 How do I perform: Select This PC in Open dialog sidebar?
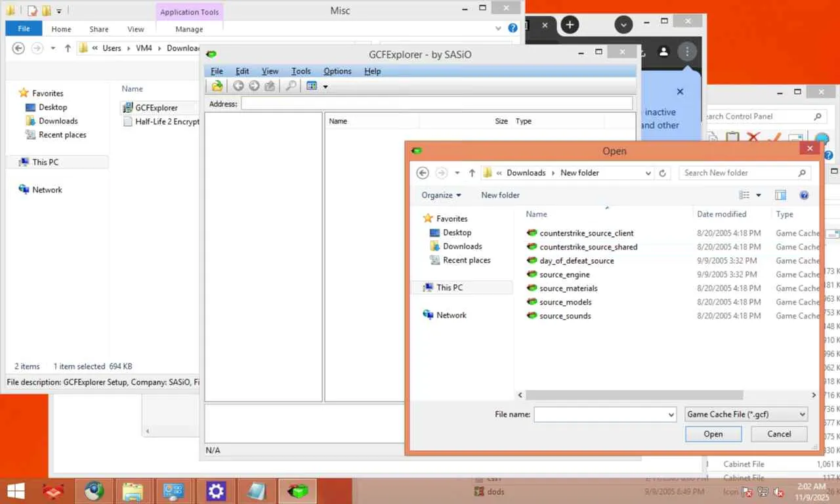(450, 287)
